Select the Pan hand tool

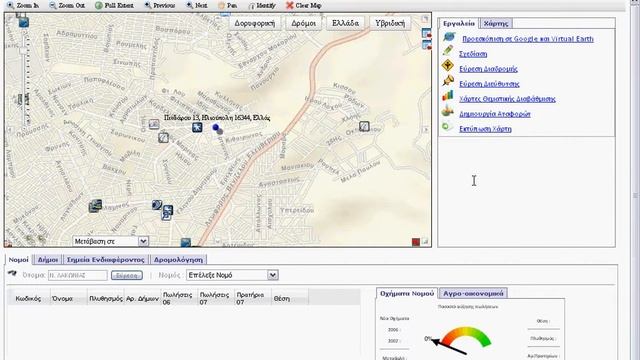coord(227,5)
